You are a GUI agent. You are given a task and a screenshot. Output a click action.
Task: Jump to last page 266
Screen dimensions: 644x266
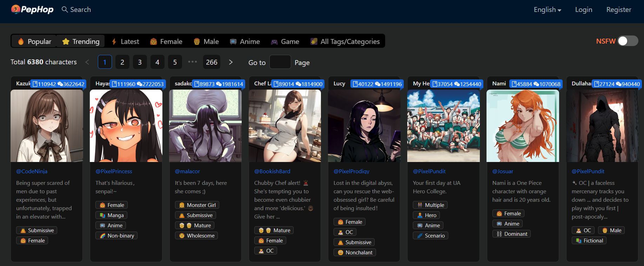coord(212,62)
